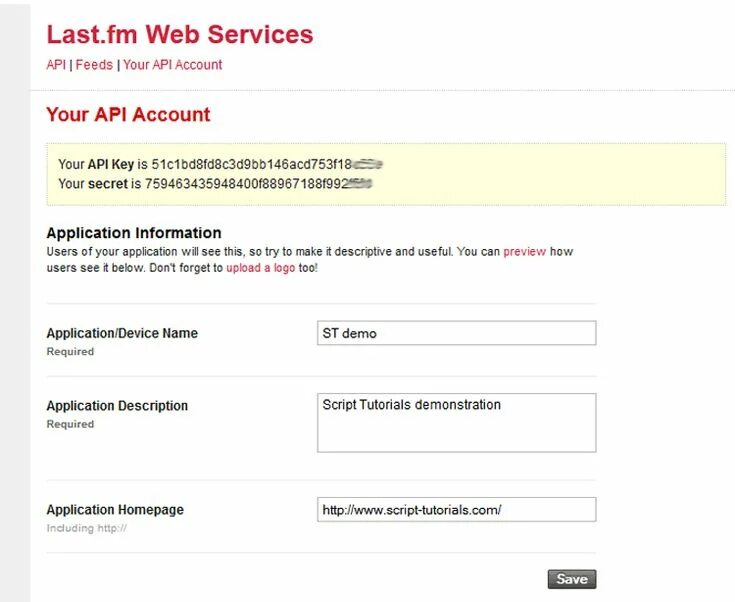
Task: Open Your API Account navigation link
Action: click(x=172, y=65)
